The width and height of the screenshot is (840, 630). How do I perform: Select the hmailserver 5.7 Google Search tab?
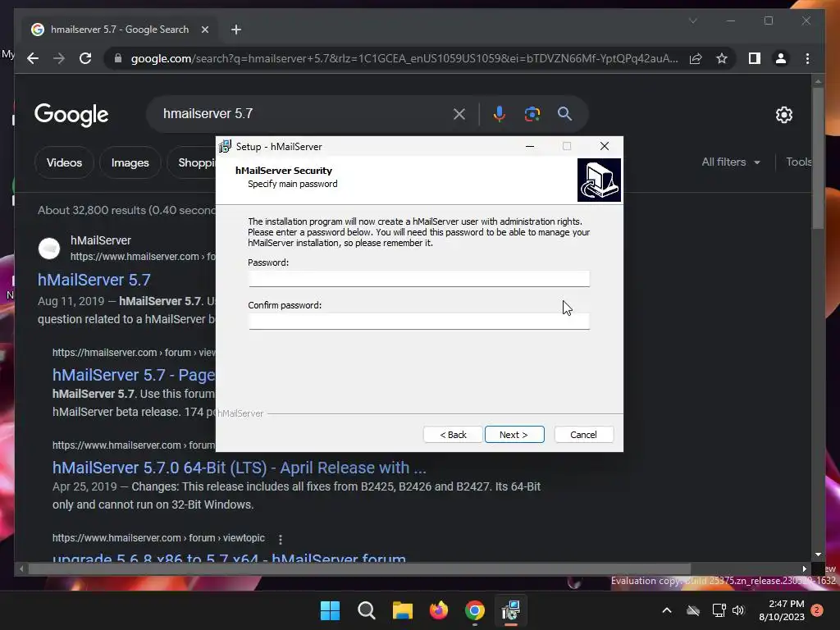120,30
